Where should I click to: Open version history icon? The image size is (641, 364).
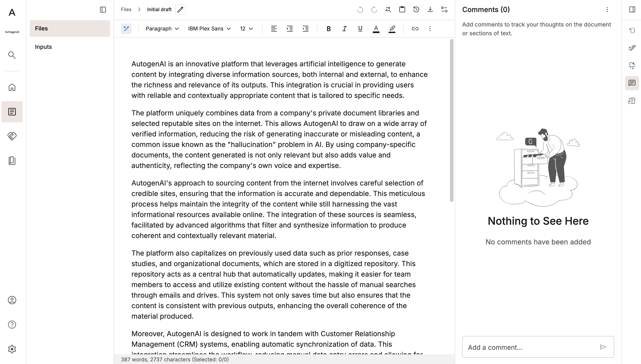click(416, 9)
